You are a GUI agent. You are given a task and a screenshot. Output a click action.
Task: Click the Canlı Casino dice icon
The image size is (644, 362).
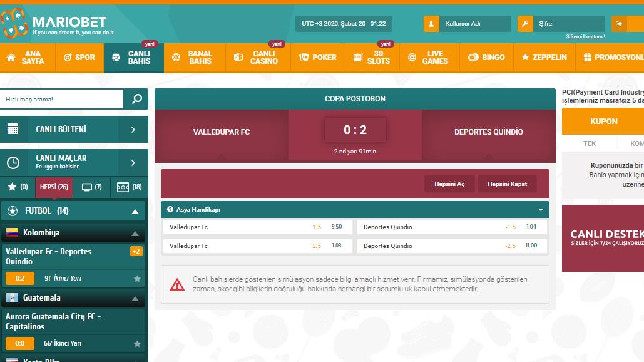[x=238, y=58]
